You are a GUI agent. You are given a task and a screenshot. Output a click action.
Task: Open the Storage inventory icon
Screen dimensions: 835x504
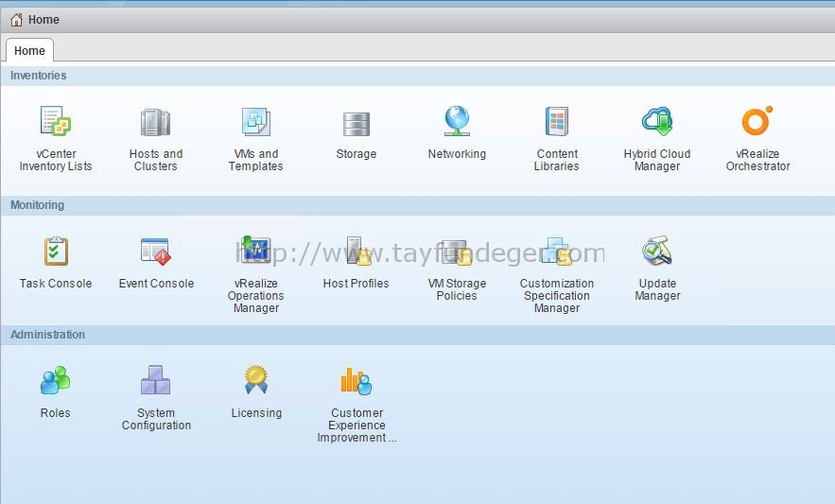pyautogui.click(x=357, y=124)
